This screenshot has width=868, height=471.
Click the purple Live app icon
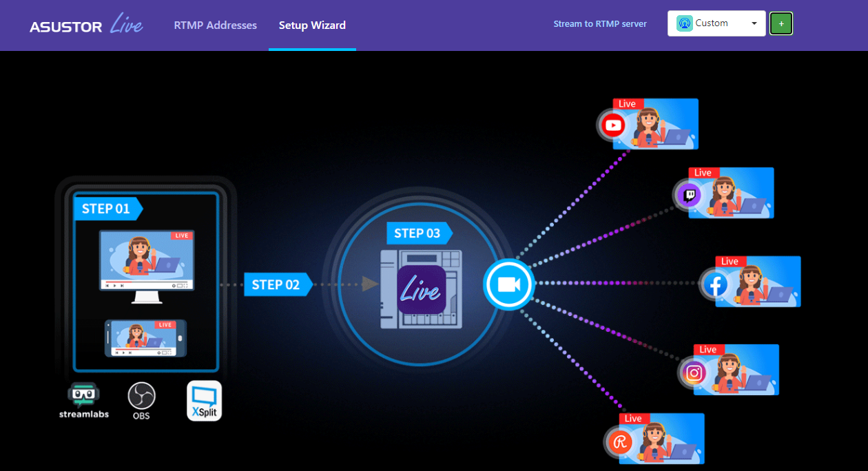coord(421,290)
